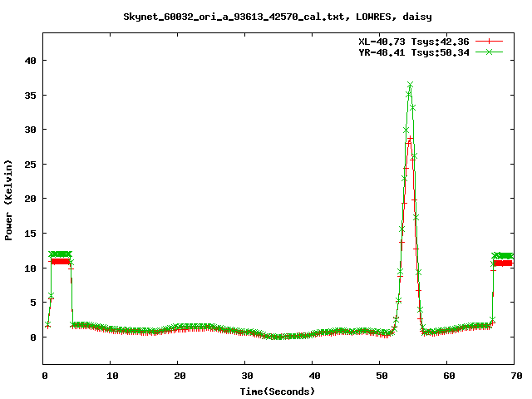Click the green peak marker near 36 Kelvin

pos(410,84)
